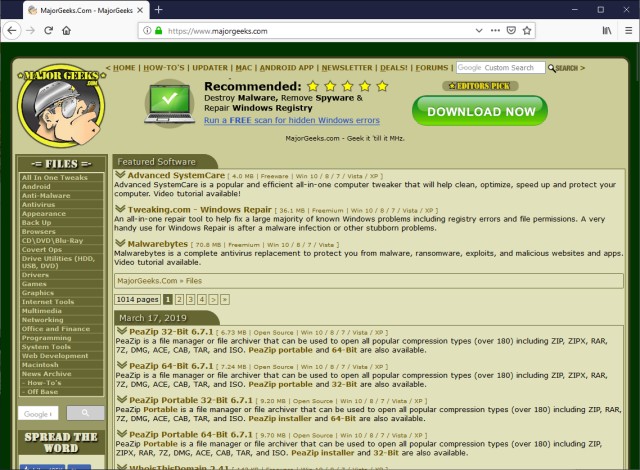This screenshot has width=640, height=470.
Task: Open PeaZip Portable 64-Bit 6.7.1 link
Action: tap(191, 435)
